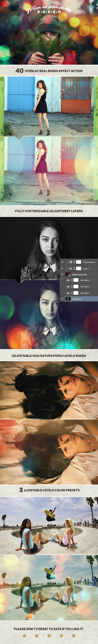Viewport: 98px width, 644px height.
Task: Click the Color effect 3 mask link icon
Action: click(x=72, y=293)
